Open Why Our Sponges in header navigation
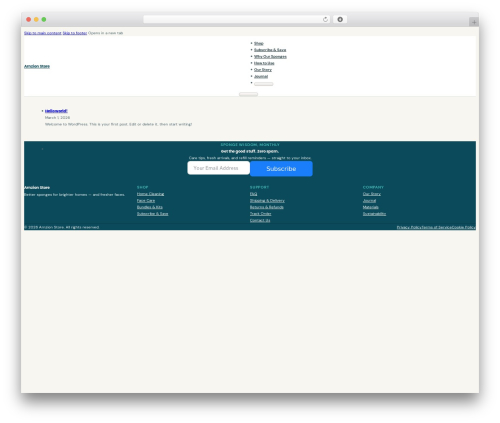Screen dimensions: 500x423 pos(270,57)
